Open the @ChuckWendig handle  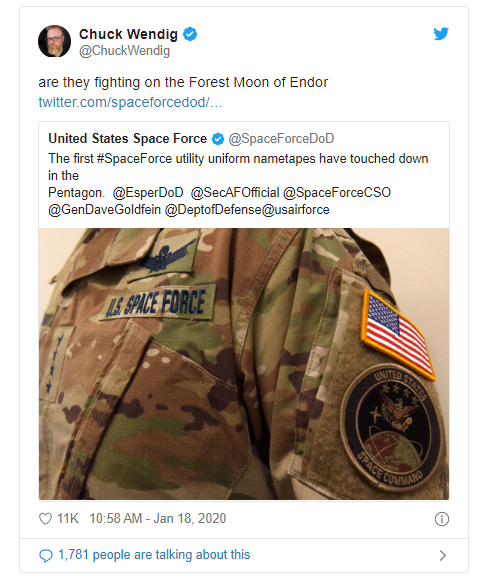click(x=124, y=51)
